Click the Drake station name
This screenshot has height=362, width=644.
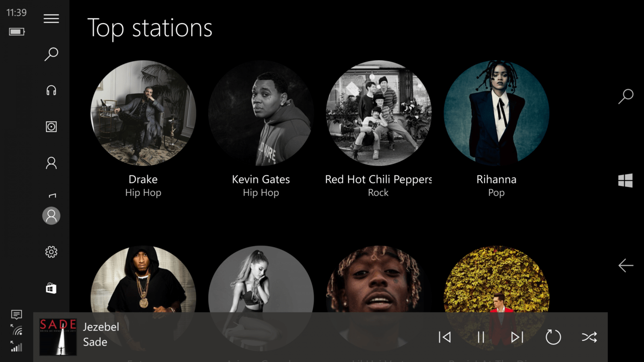(x=143, y=180)
